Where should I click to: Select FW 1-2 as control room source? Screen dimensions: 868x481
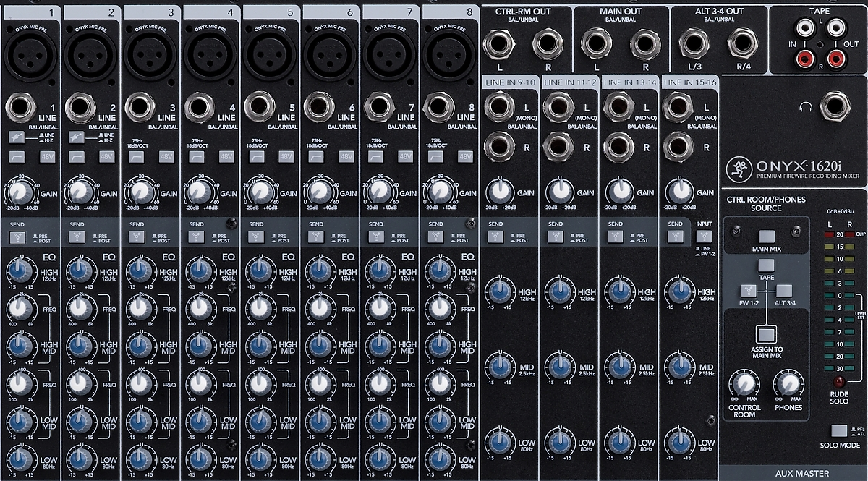pos(747,291)
